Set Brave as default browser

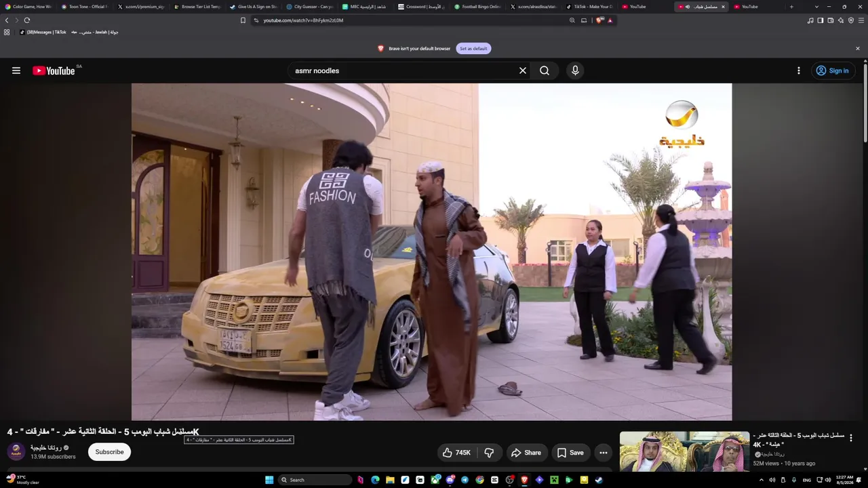click(x=473, y=49)
